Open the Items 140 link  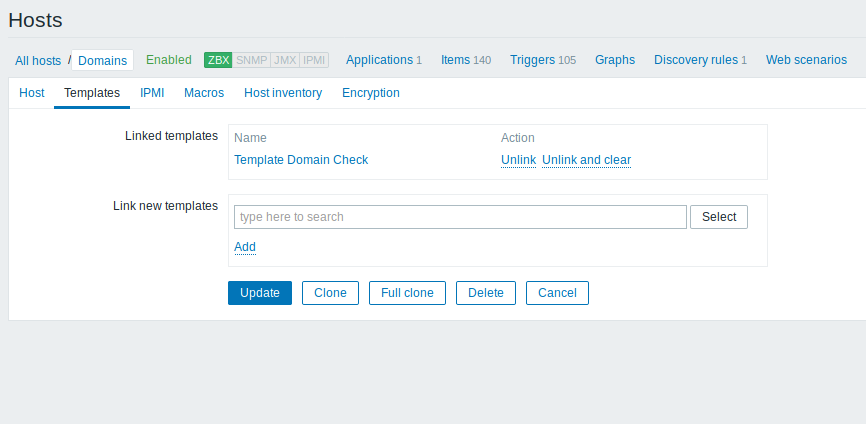coord(455,60)
